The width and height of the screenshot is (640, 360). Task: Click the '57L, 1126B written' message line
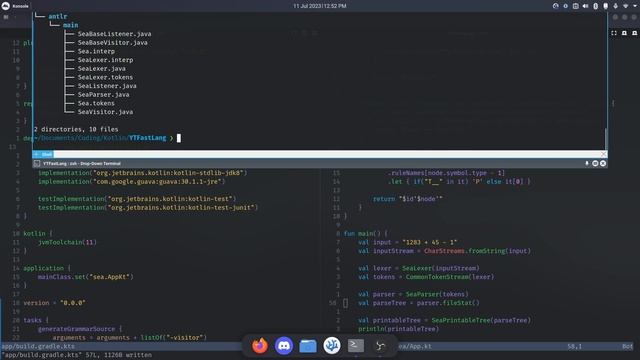point(119,355)
